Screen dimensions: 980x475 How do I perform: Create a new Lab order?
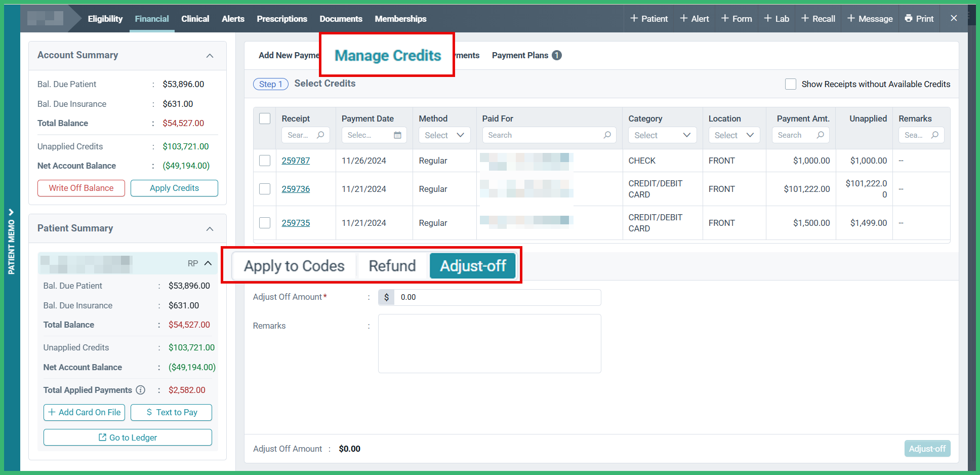pyautogui.click(x=776, y=19)
